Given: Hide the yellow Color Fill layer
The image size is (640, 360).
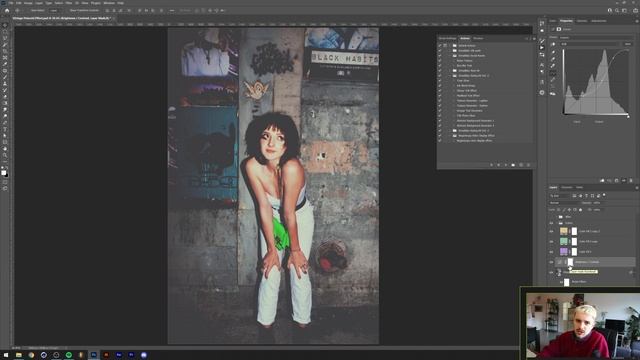Looking at the screenshot, I should tap(551, 231).
